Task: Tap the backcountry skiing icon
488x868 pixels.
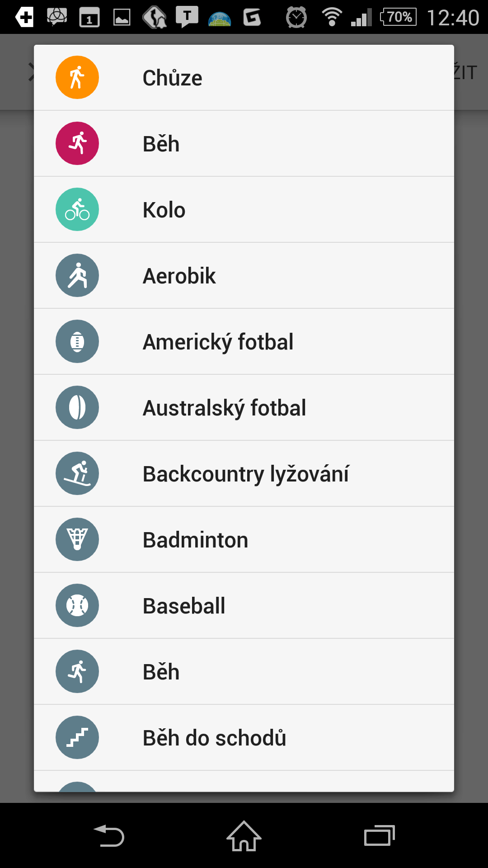Action: (77, 473)
